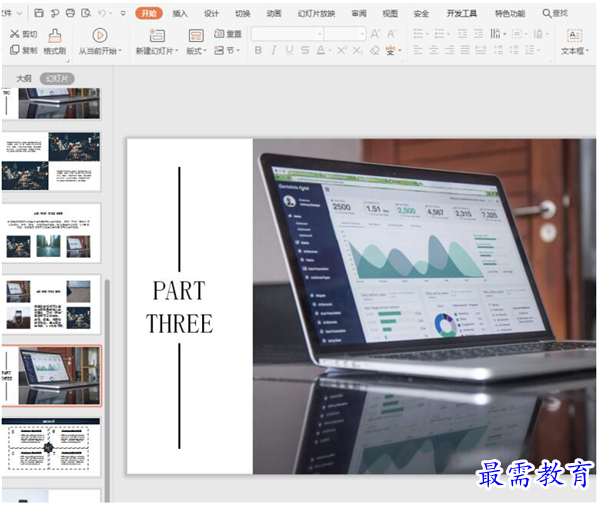The height and width of the screenshot is (506, 600).
Task: Open the 视图 (View) tab
Action: click(x=390, y=13)
